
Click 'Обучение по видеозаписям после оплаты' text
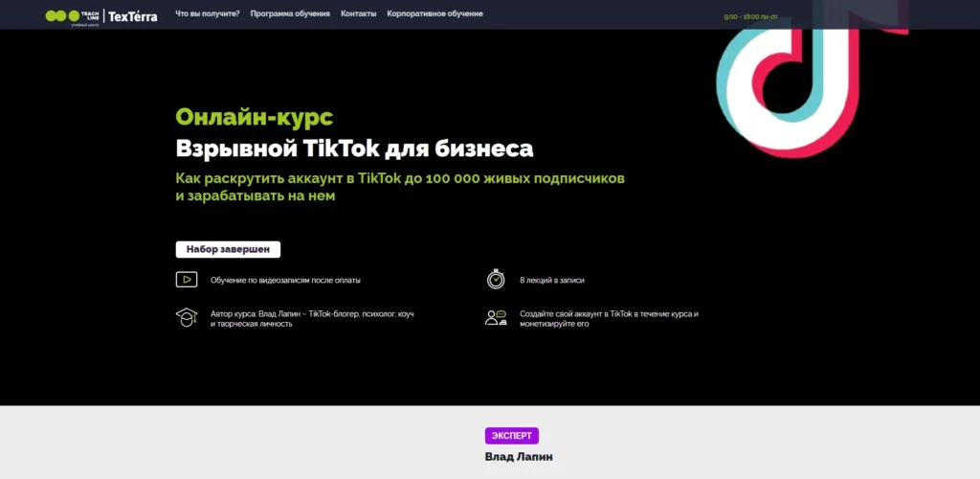click(285, 281)
